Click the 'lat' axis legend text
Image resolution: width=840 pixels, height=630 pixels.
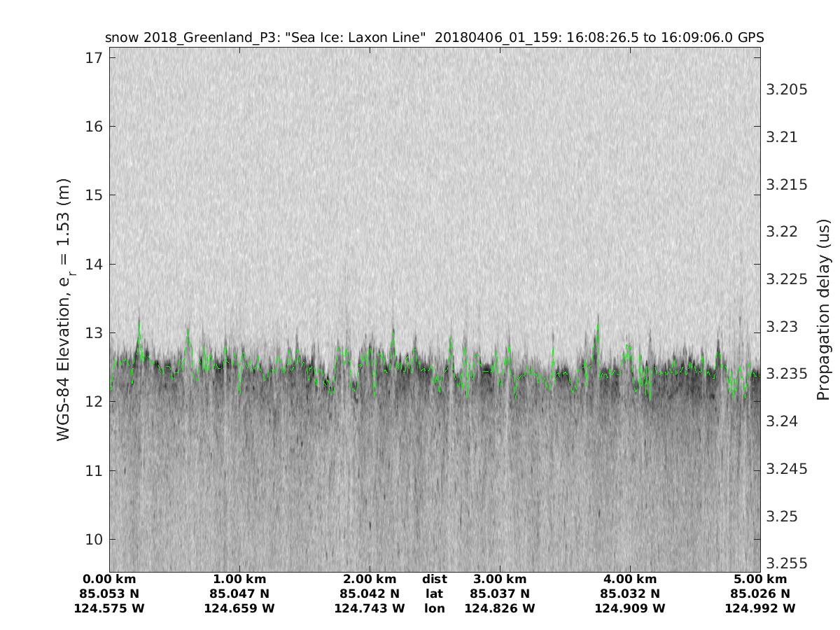(x=435, y=594)
